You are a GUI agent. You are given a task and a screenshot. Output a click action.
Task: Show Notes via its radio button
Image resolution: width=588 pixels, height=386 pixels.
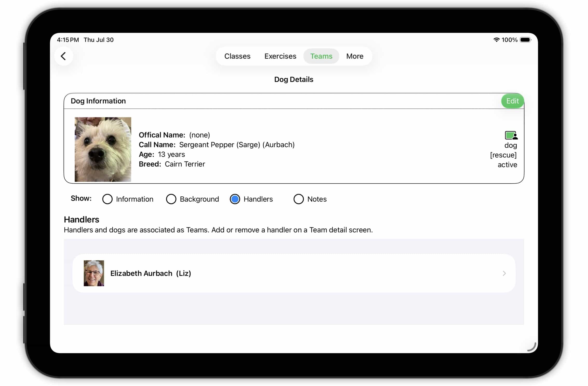(x=298, y=199)
